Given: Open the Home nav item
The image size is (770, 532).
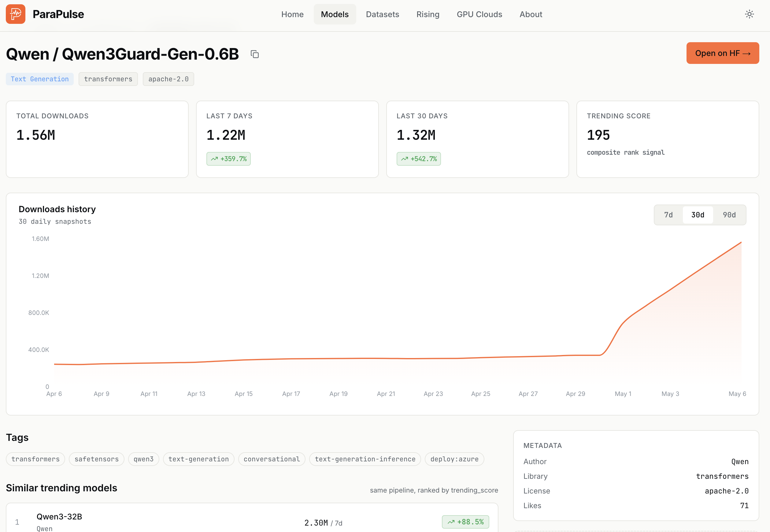Looking at the screenshot, I should pos(292,14).
